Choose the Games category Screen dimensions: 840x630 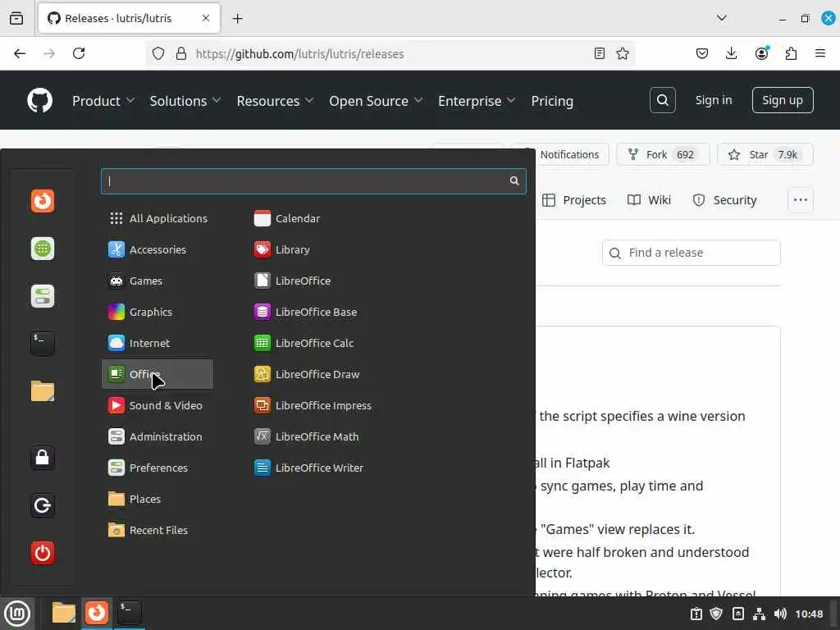[x=157, y=281]
